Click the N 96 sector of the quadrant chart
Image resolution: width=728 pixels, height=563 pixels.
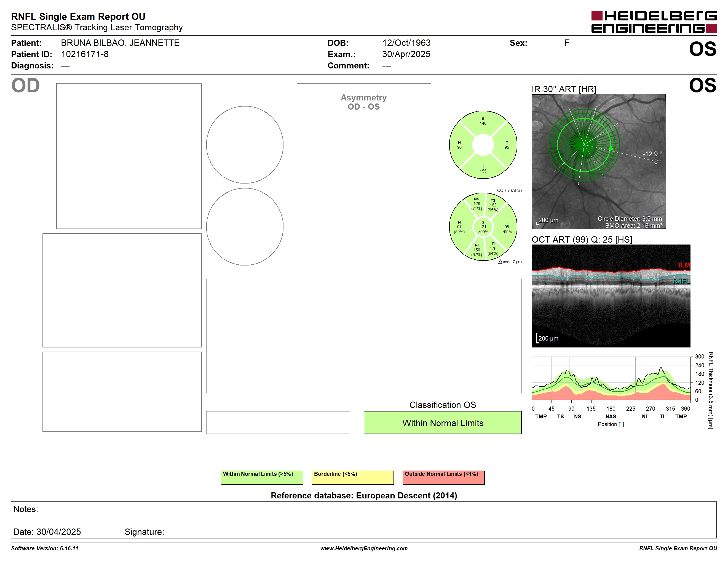coord(460,145)
